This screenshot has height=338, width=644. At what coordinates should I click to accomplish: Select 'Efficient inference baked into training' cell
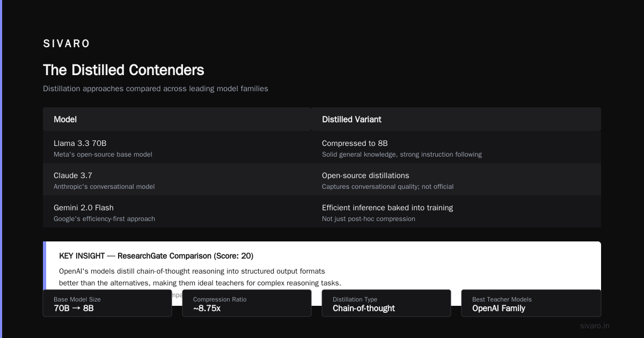[387, 208]
